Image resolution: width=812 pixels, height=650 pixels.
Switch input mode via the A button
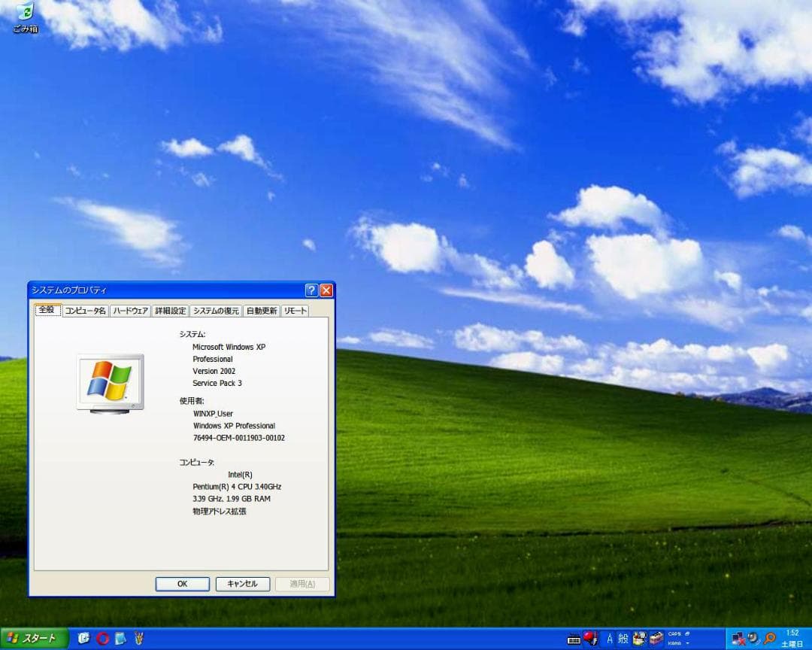610,639
